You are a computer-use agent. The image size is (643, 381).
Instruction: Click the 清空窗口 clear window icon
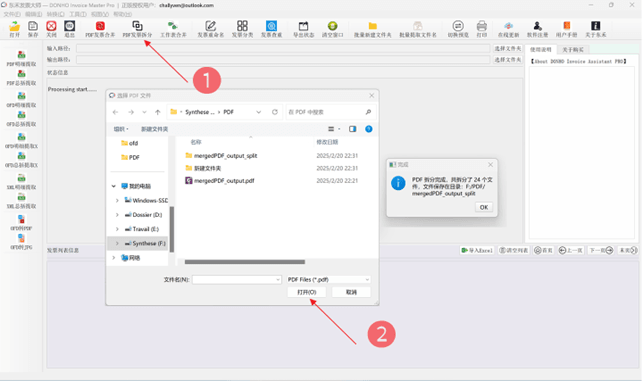click(x=333, y=26)
